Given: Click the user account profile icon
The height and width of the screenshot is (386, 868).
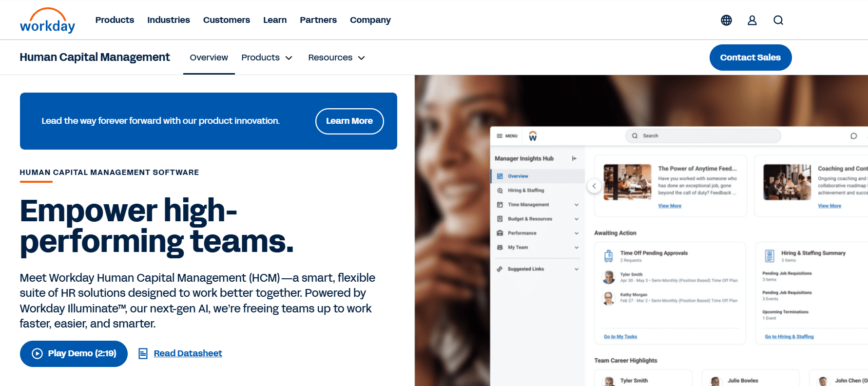Looking at the screenshot, I should [x=752, y=20].
